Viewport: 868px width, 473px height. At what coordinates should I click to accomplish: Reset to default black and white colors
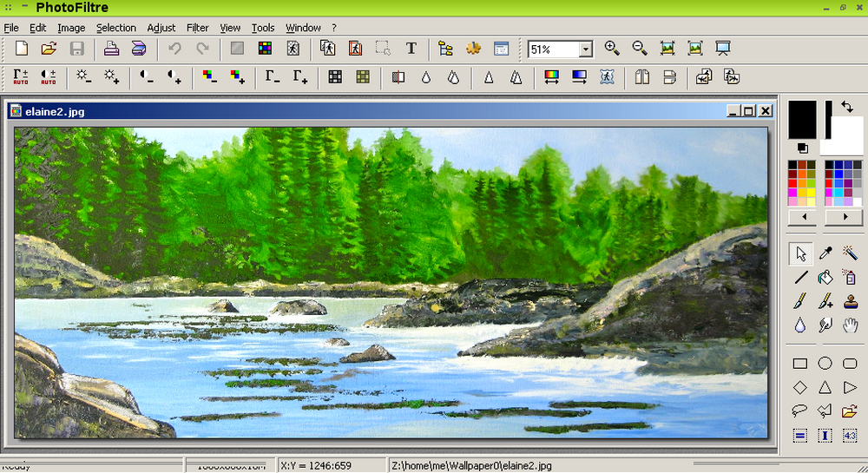tap(803, 148)
